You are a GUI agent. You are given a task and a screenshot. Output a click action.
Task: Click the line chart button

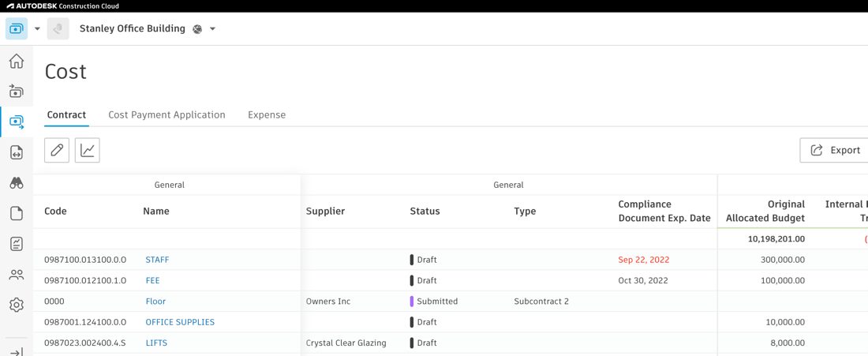(x=88, y=150)
